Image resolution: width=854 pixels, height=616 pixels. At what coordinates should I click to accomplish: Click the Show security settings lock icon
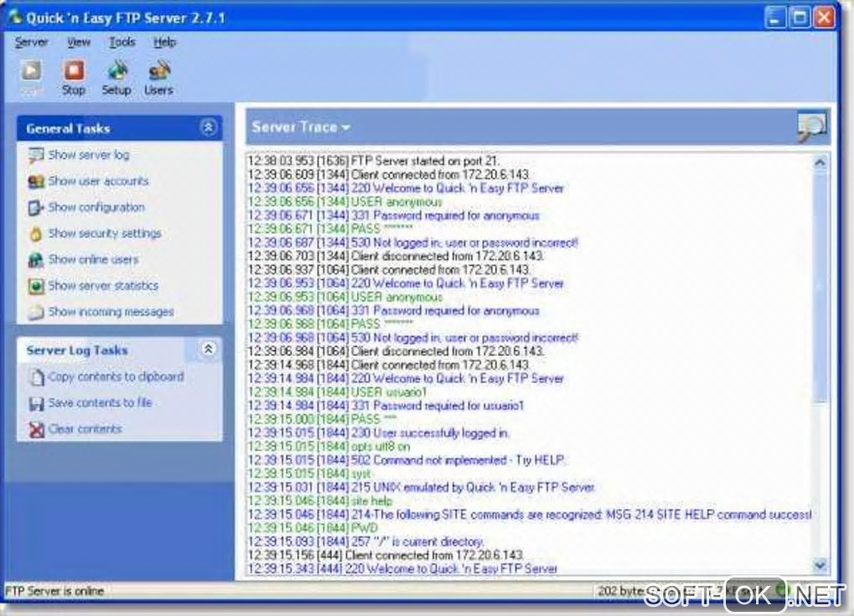(36, 234)
